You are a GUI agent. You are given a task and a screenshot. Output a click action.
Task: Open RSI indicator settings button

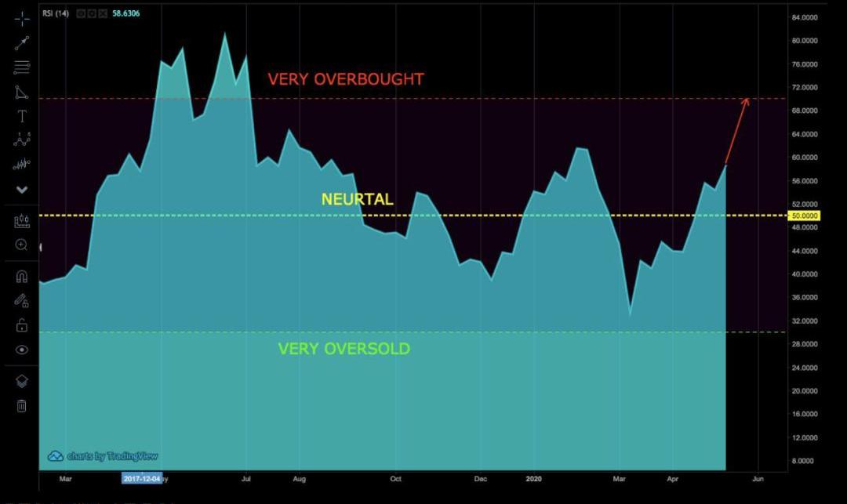pyautogui.click(x=90, y=13)
